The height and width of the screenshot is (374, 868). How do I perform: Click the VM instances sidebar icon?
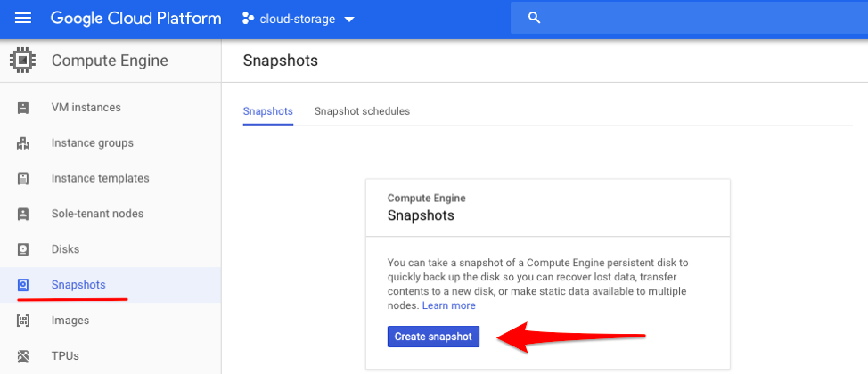click(x=23, y=108)
